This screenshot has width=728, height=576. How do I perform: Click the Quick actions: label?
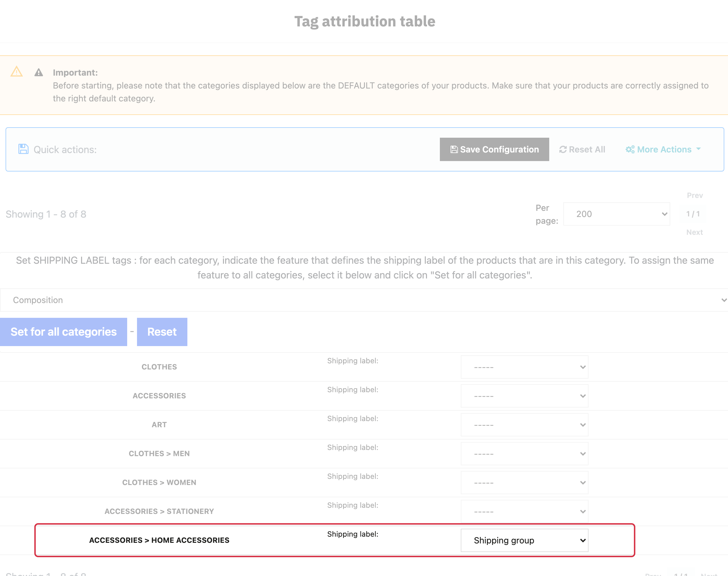coord(65,149)
